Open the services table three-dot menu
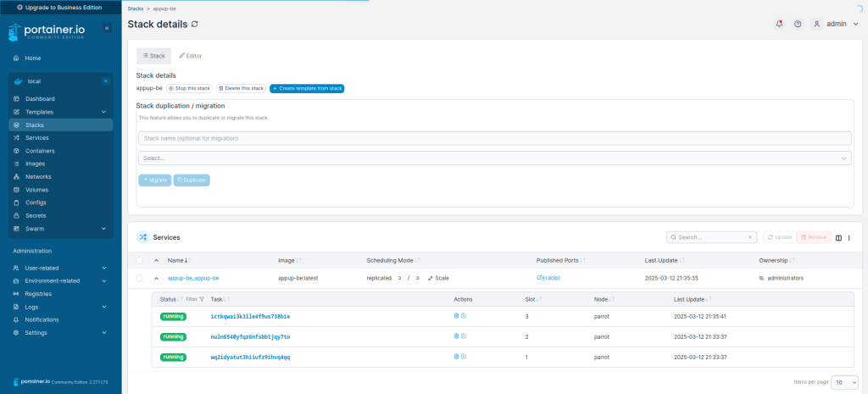Screen dimensions: 868x394 (x=849, y=238)
